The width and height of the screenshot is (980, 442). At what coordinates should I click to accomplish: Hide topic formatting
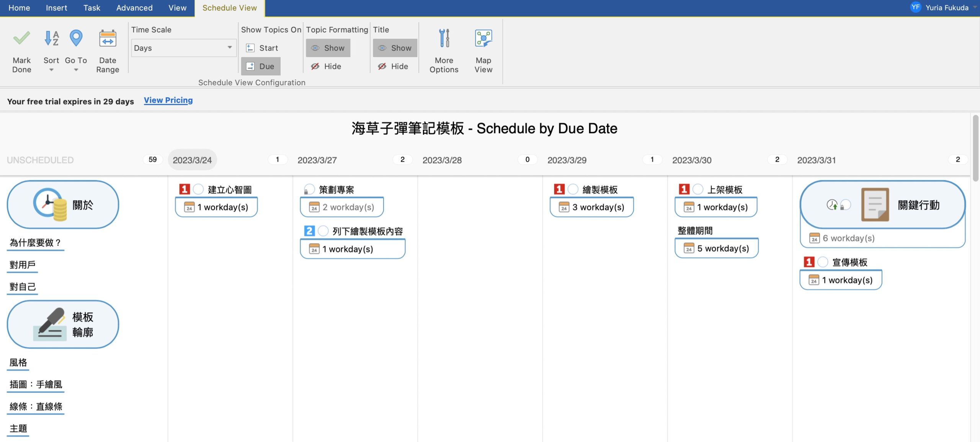tap(326, 66)
